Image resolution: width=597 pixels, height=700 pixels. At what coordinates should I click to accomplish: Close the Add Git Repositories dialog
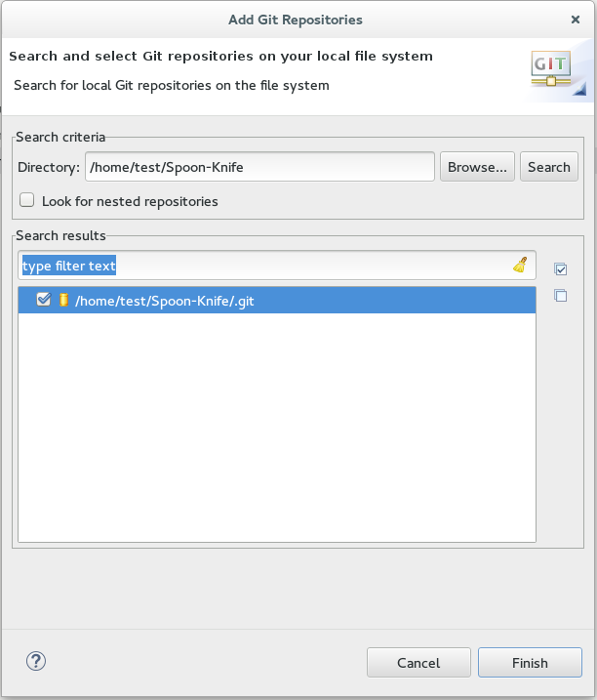point(576,20)
